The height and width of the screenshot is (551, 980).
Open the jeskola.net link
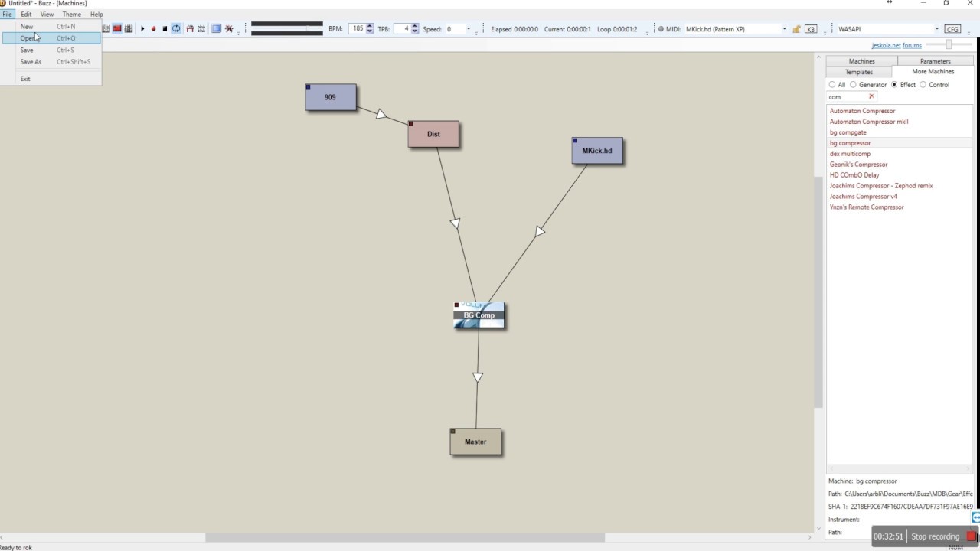(x=886, y=45)
